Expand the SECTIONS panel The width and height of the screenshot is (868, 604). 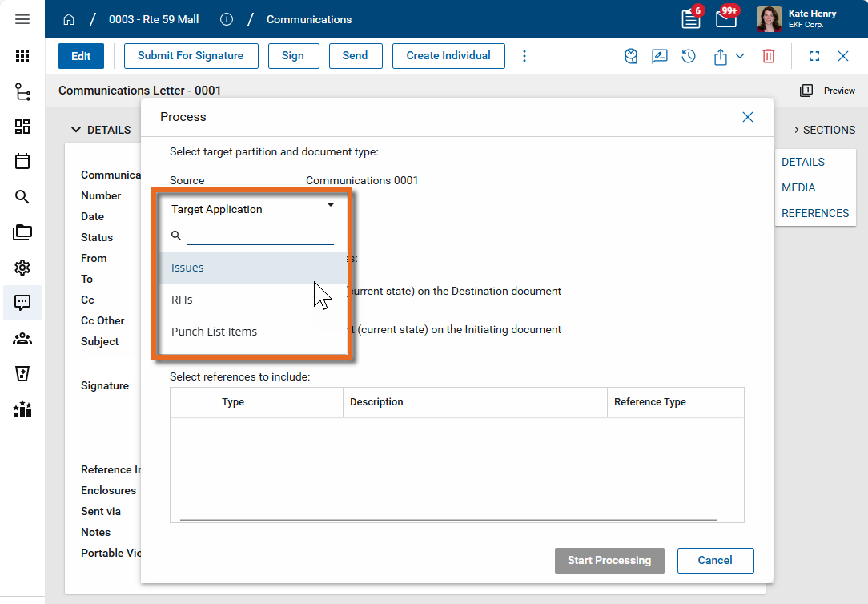[x=824, y=130]
